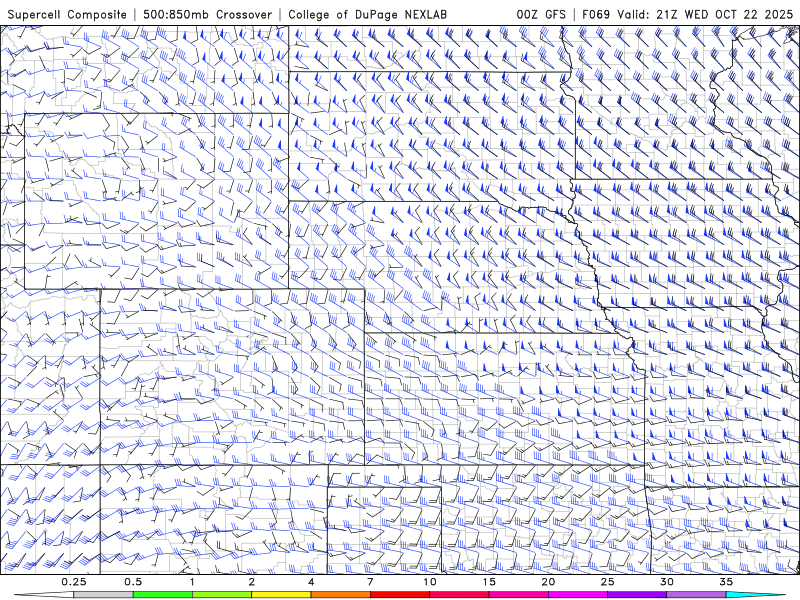Click the '10' legend value
Screen dimensions: 800x600
(x=430, y=582)
